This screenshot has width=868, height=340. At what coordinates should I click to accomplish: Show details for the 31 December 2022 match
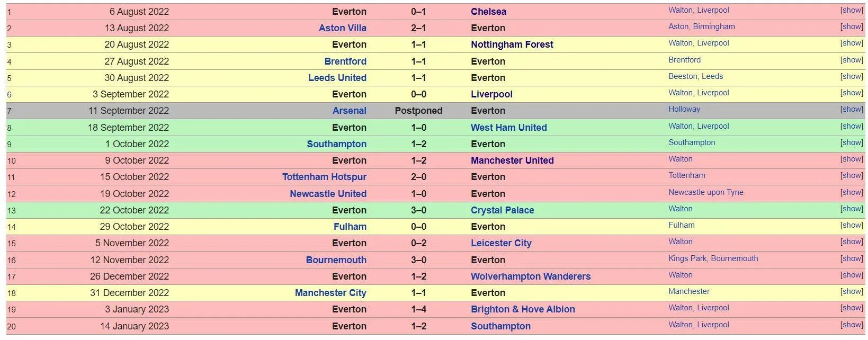coord(852,291)
